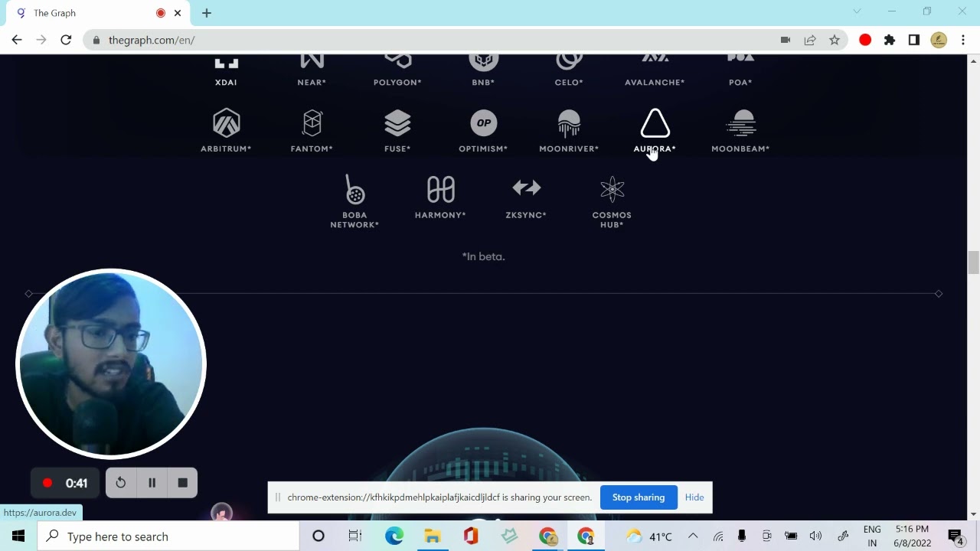Select the AVALANCHE network label
This screenshot has height=551, width=980.
tap(655, 82)
